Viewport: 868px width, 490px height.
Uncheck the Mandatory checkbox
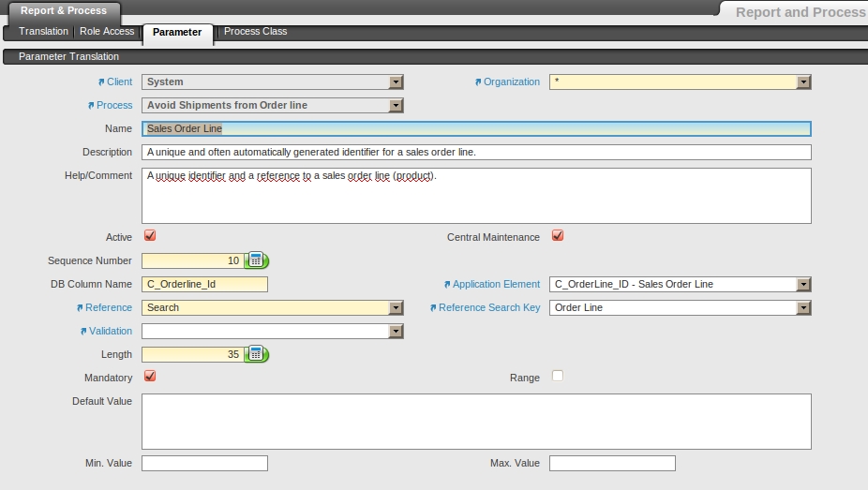click(x=150, y=376)
